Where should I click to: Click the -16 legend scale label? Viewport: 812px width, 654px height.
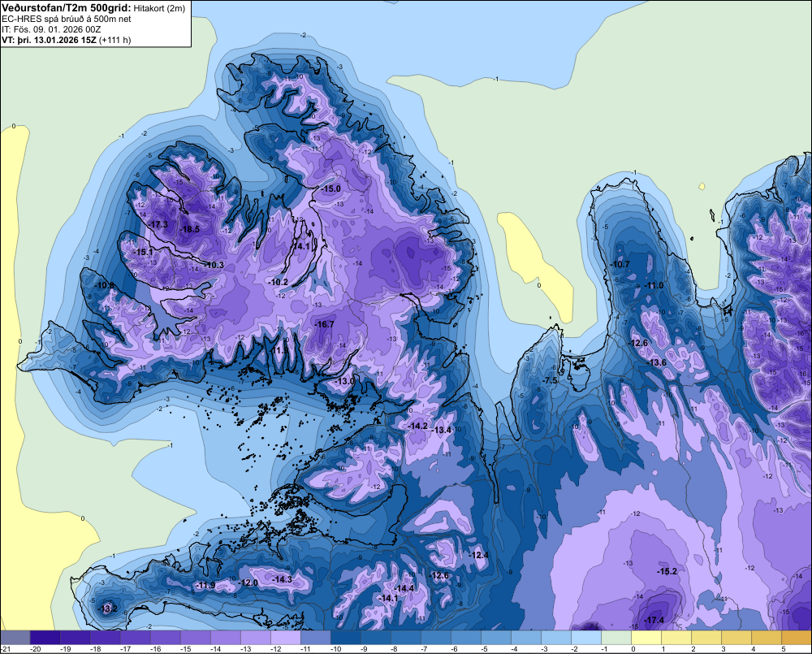[x=155, y=649]
